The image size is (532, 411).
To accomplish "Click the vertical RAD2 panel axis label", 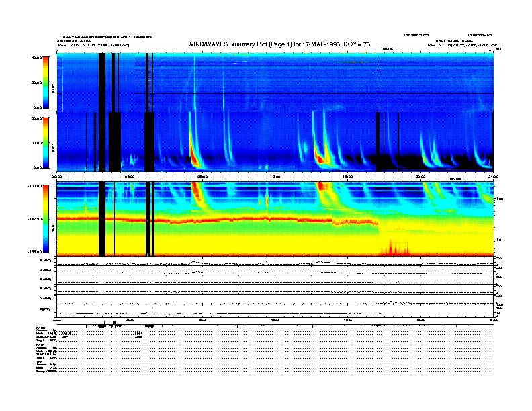I will [53, 88].
